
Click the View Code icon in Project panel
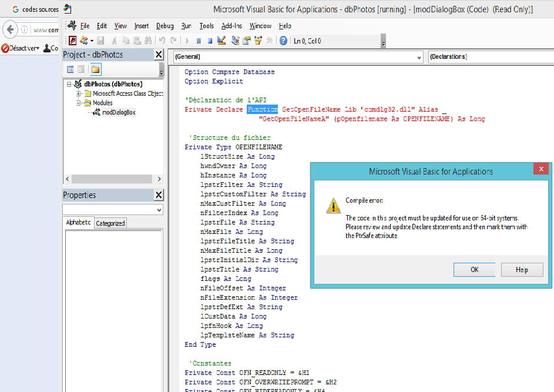[70, 69]
